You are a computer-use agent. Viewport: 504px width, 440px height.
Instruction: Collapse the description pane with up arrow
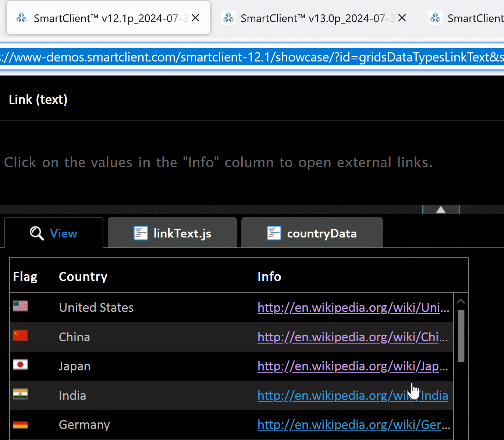tap(441, 210)
